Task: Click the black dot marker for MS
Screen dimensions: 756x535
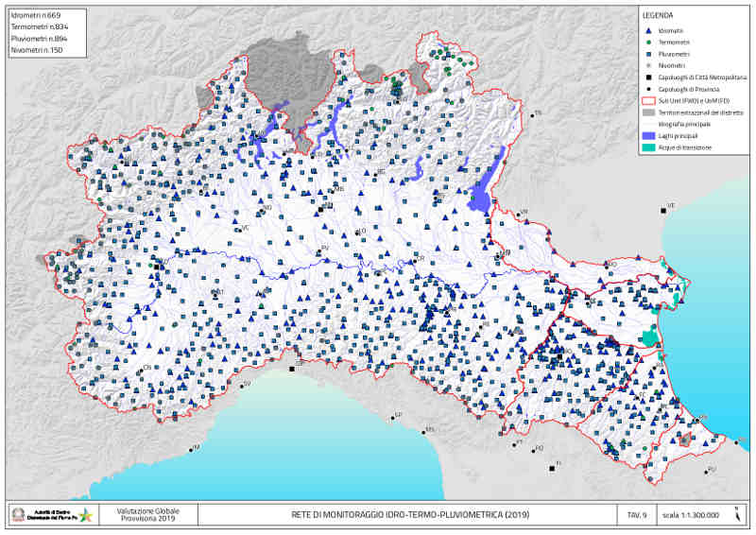Action: [x=423, y=432]
